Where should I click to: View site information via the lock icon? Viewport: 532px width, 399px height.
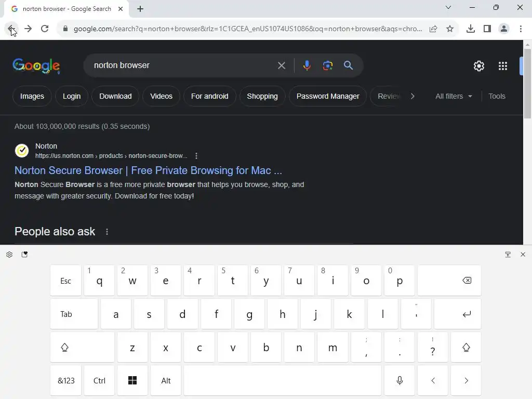tap(65, 29)
